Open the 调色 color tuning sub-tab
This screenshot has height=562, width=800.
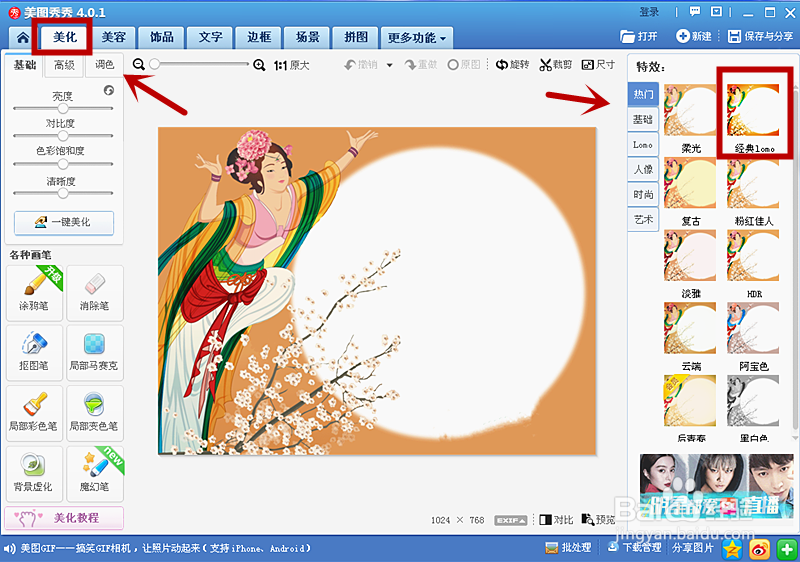pyautogui.click(x=105, y=65)
